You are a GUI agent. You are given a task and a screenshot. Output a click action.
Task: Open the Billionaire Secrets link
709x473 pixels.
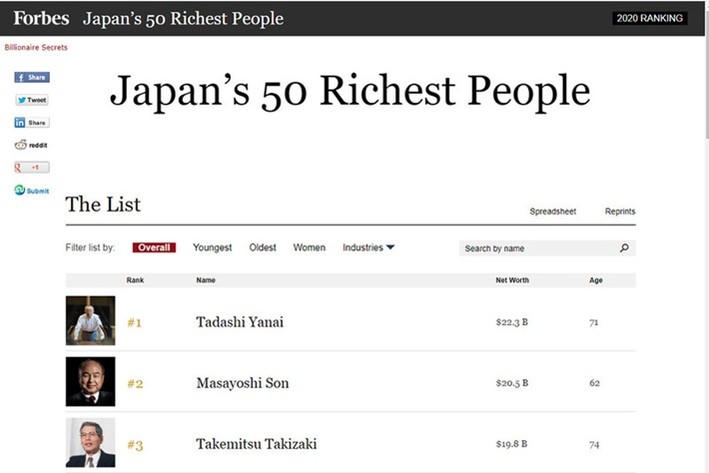pyautogui.click(x=36, y=47)
